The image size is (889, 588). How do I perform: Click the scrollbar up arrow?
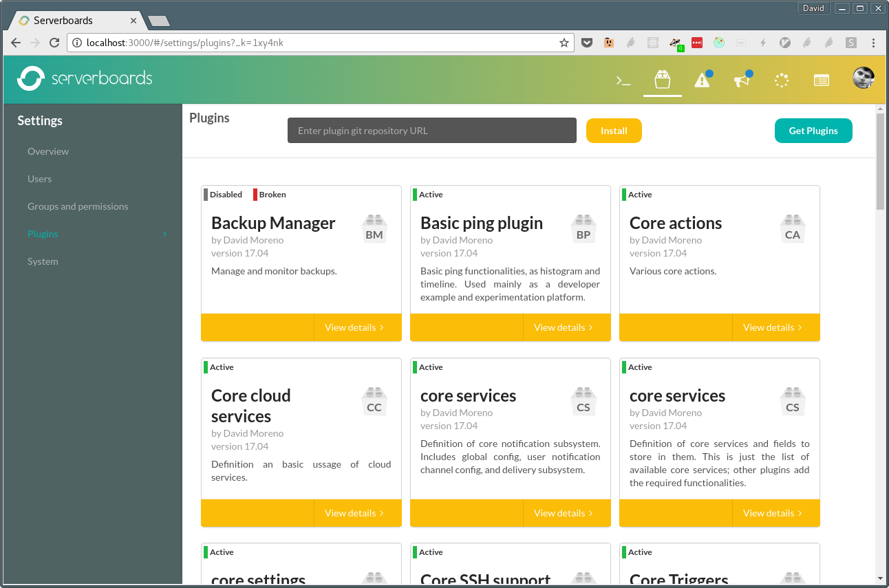pyautogui.click(x=880, y=109)
